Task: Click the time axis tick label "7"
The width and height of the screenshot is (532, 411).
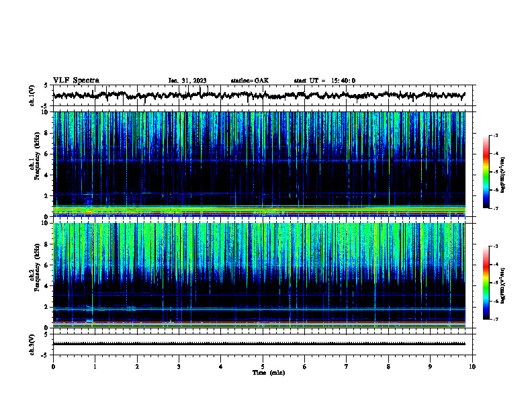Action: (x=347, y=367)
